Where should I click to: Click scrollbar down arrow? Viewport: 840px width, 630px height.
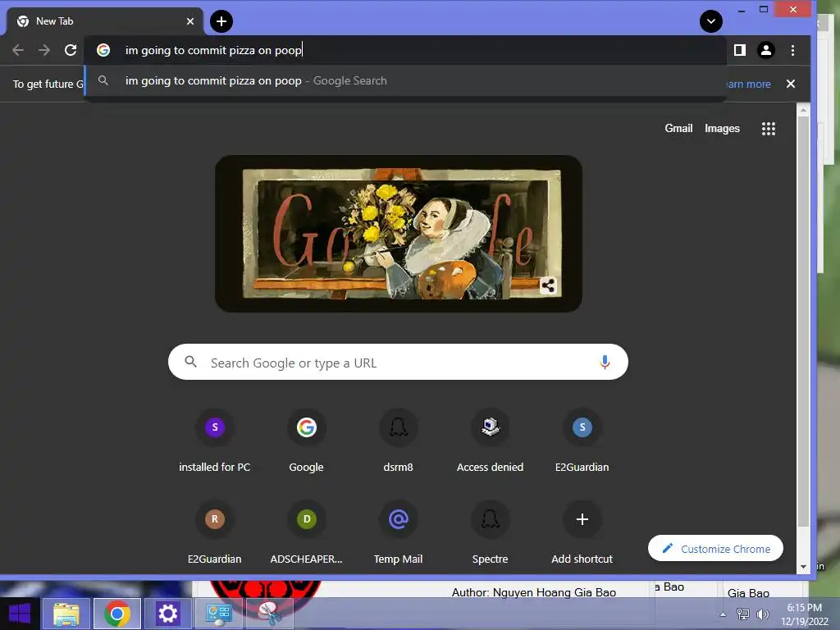point(803,567)
